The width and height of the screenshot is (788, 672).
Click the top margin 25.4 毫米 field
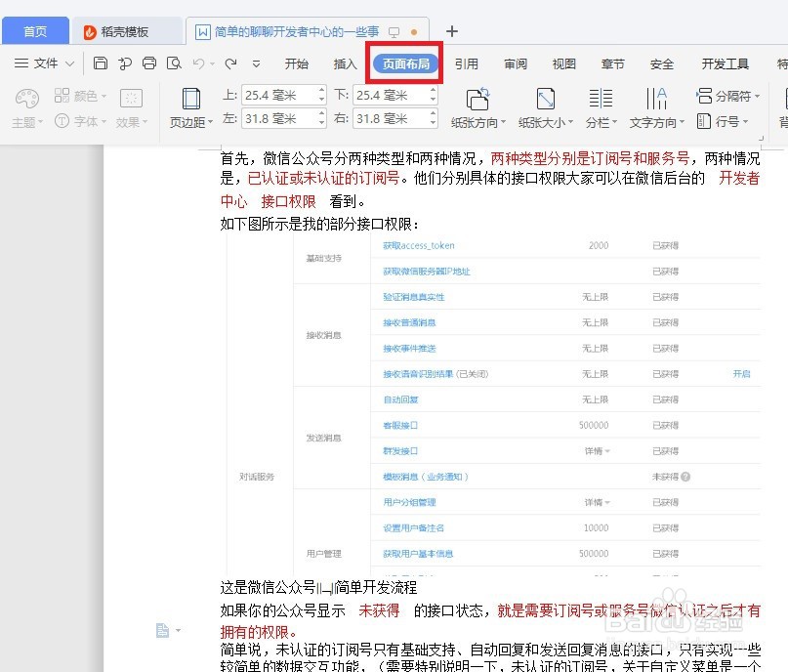pyautogui.click(x=280, y=96)
